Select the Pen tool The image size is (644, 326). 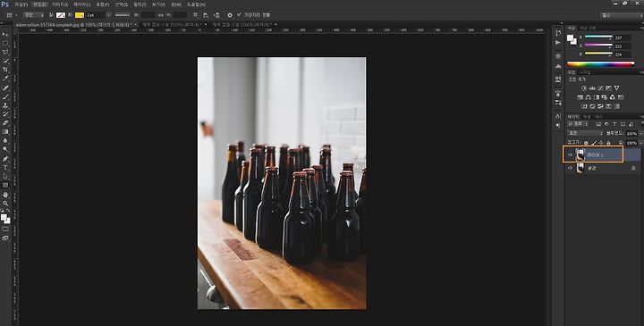(x=5, y=159)
